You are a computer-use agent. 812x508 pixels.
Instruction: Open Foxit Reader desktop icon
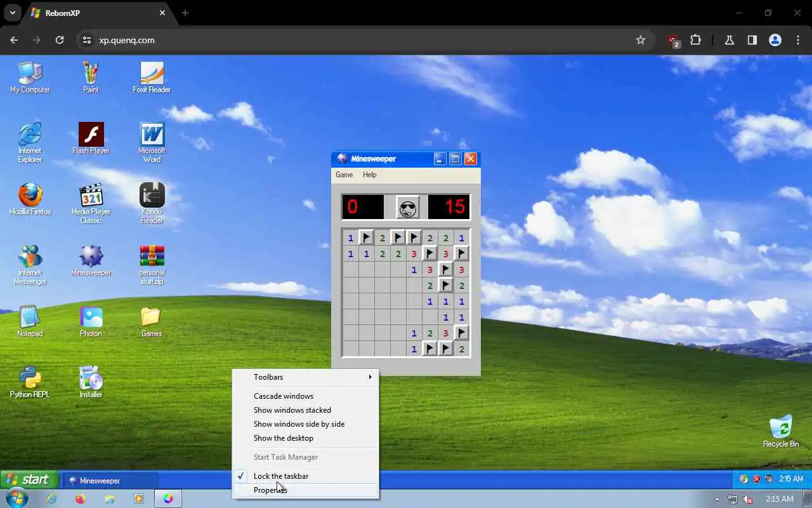(x=152, y=77)
